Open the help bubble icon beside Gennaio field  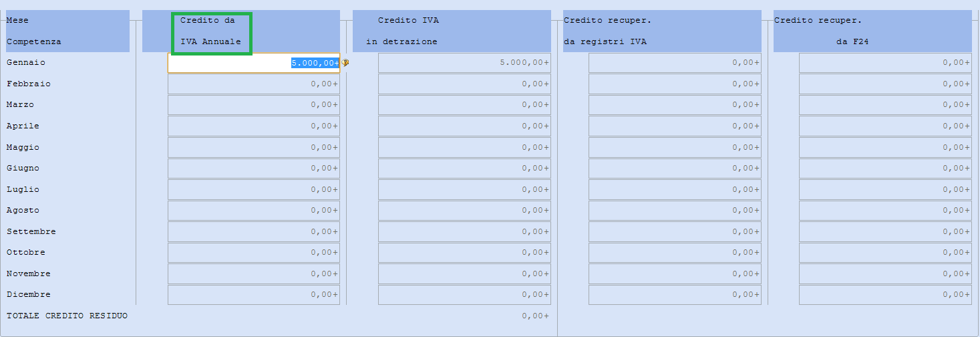[x=345, y=63]
